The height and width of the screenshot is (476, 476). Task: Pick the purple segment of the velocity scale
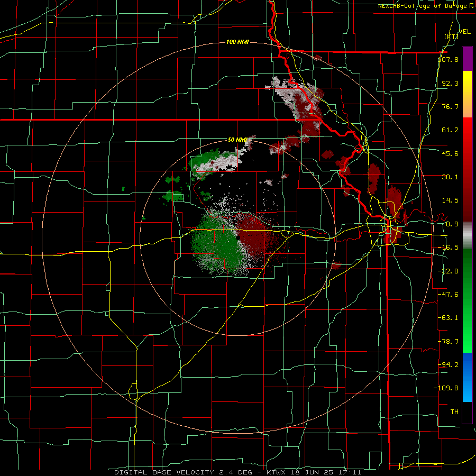pyautogui.click(x=467, y=59)
